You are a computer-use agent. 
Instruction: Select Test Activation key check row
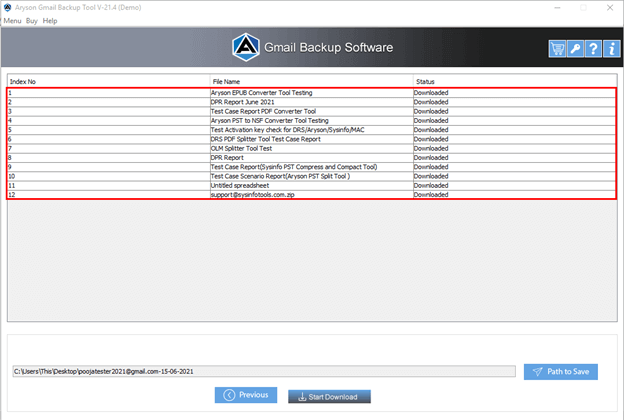[x=312, y=130]
